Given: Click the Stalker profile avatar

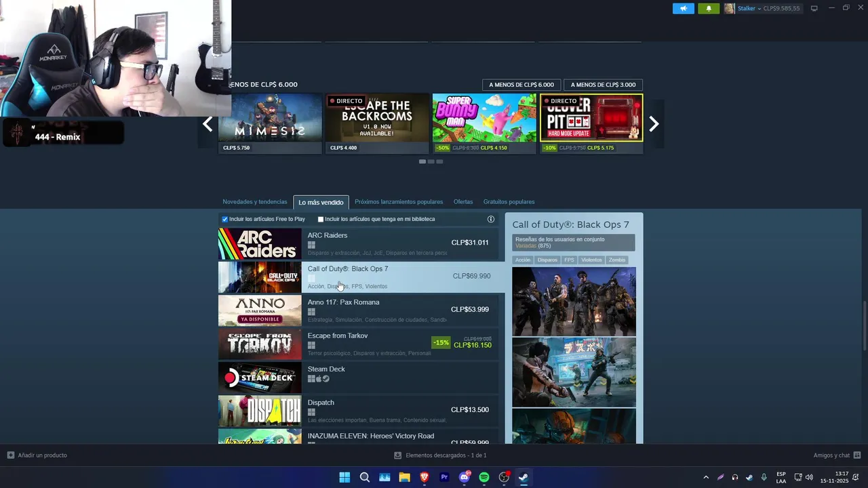Looking at the screenshot, I should [730, 9].
